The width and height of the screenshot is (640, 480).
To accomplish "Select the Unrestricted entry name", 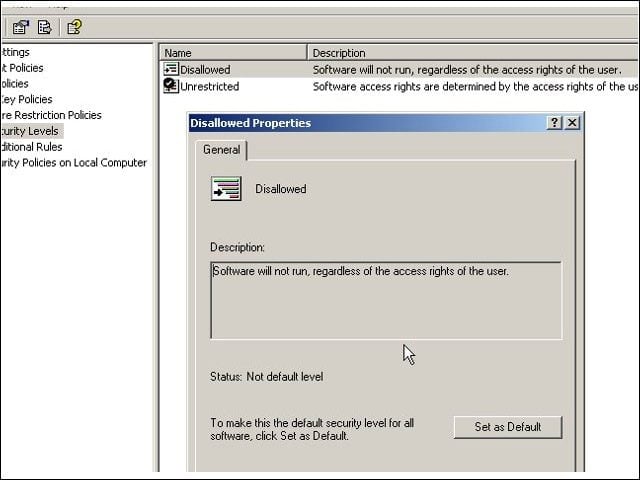I will coord(209,87).
